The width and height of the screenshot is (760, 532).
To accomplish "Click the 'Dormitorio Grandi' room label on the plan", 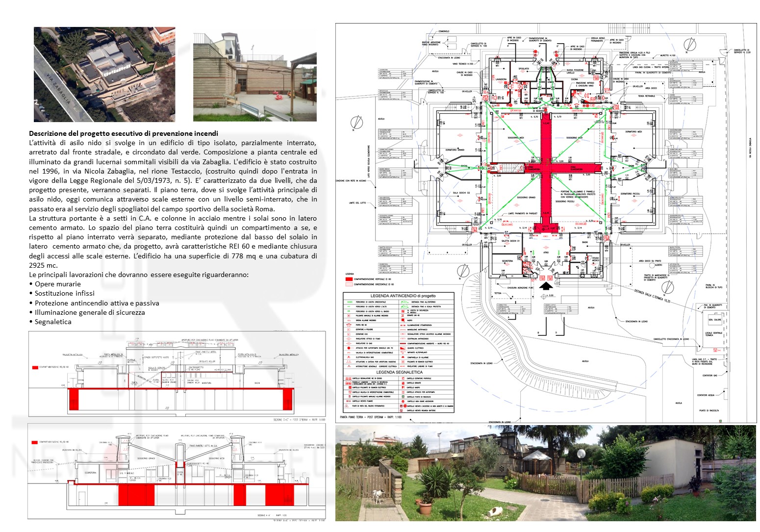I will click(455, 150).
